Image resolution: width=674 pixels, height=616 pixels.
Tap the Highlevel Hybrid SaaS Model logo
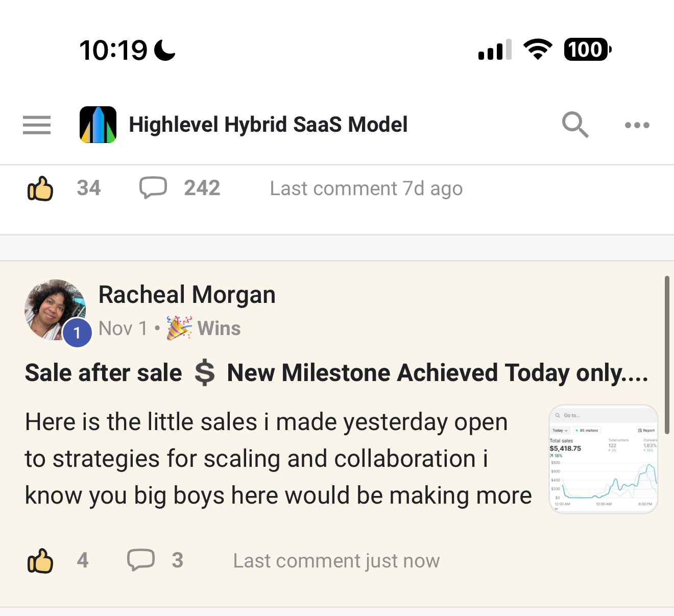point(98,125)
